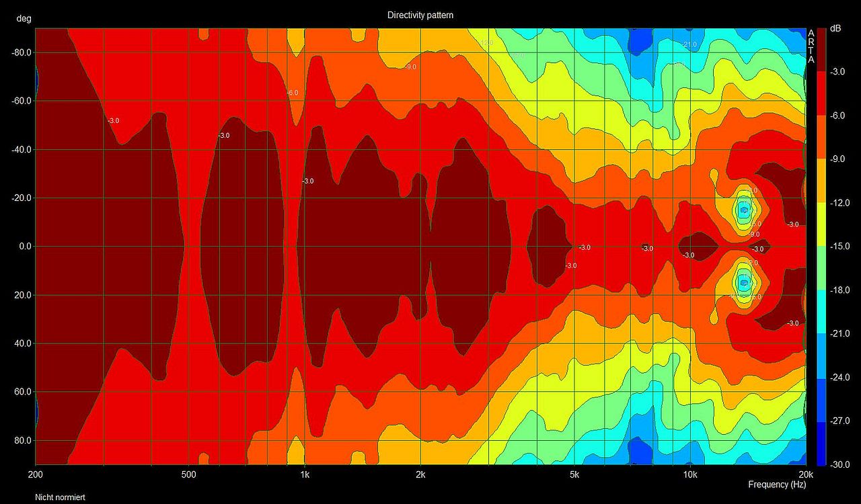Screen dimensions: 861x504
Task: Click the upper blue null spot near -15 degrees
Action: click(743, 210)
